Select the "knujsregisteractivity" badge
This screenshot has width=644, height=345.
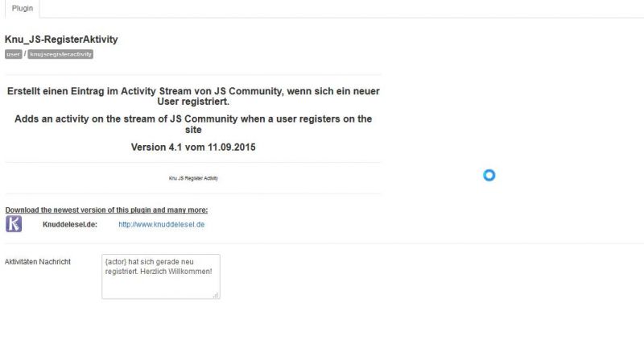[x=60, y=54]
